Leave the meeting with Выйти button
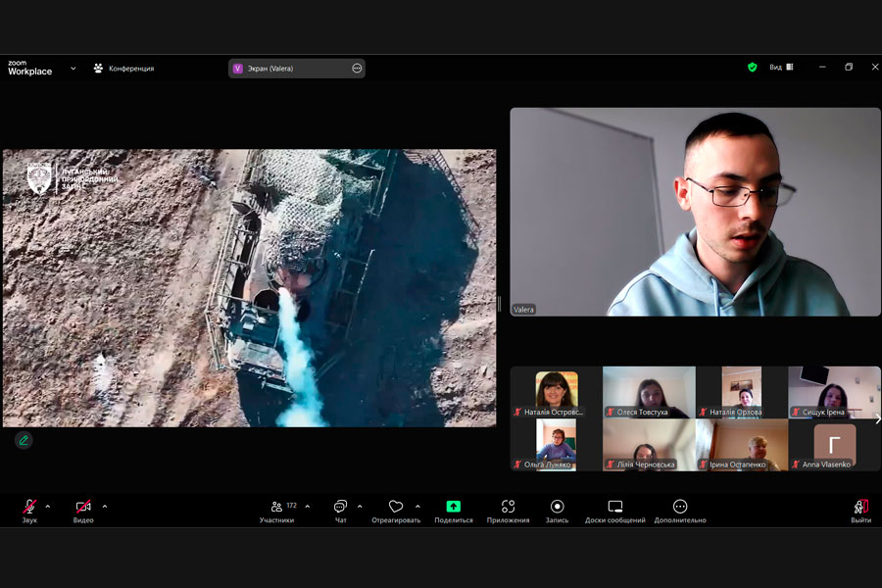Image resolution: width=882 pixels, height=588 pixels. [860, 512]
